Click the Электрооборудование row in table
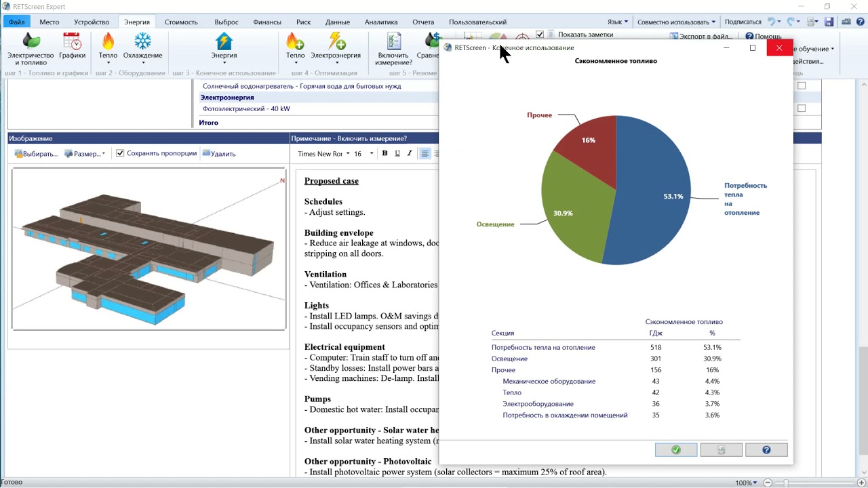Screen dimensions: 868x488 click(615, 403)
